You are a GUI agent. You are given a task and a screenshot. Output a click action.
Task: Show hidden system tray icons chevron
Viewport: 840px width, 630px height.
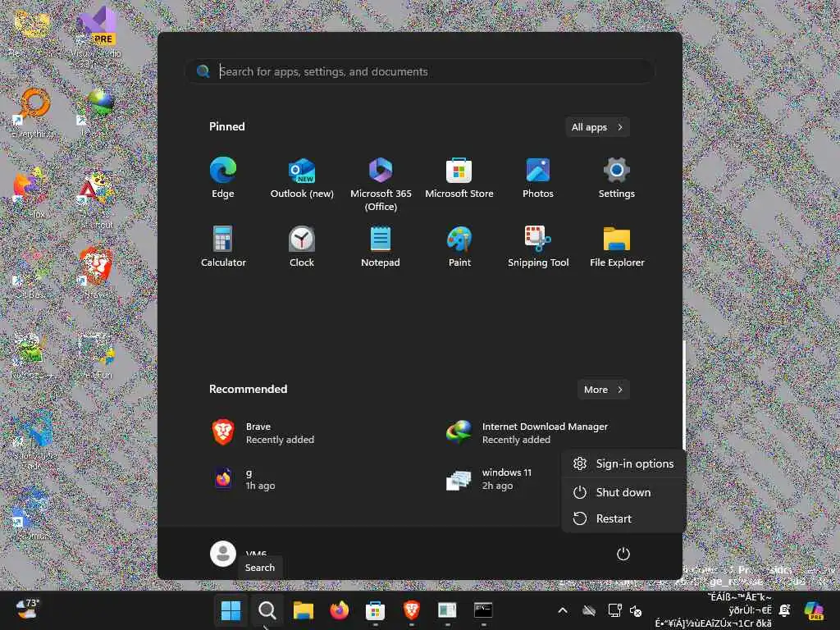click(563, 610)
